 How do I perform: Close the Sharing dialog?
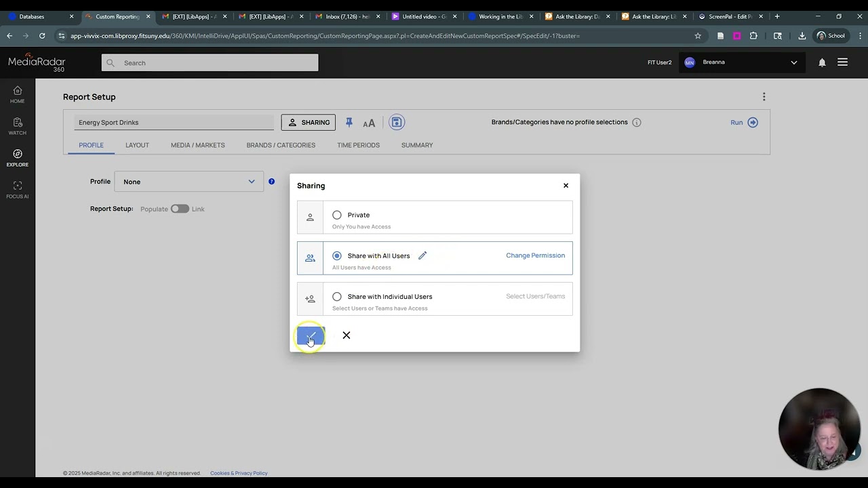point(566,186)
